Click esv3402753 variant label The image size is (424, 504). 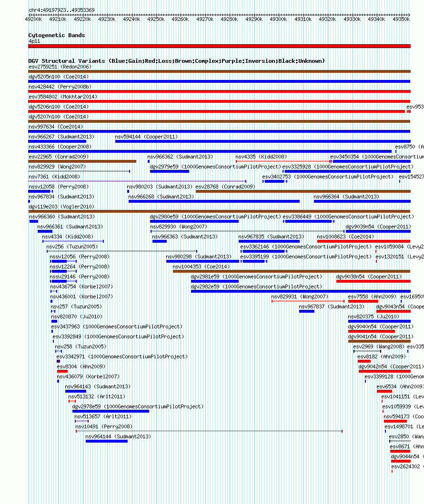pos(328,177)
